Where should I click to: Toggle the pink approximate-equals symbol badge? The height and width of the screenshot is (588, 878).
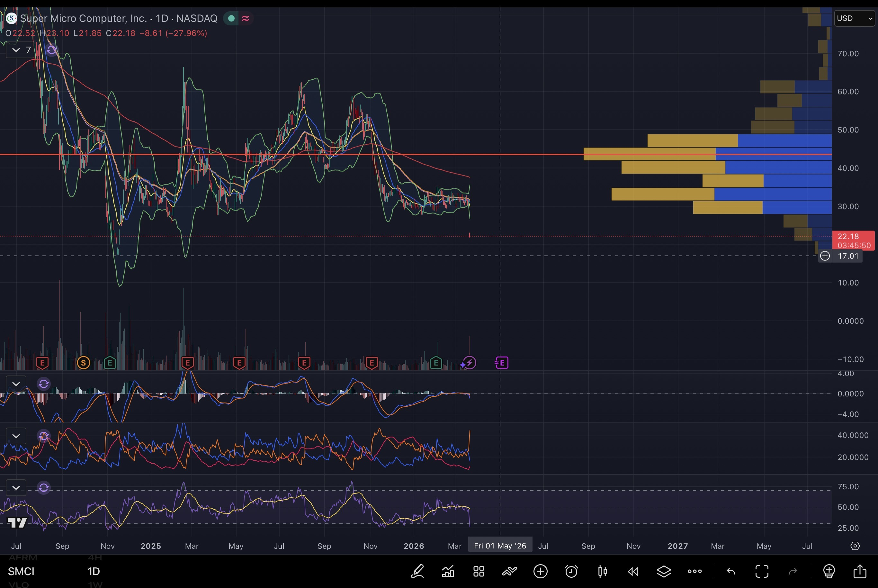coord(246,18)
